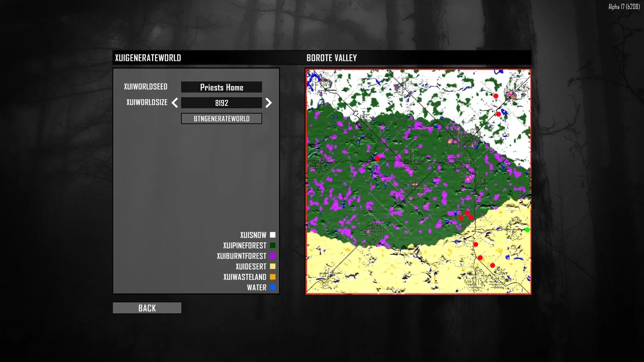Image resolution: width=644 pixels, height=362 pixels.
Task: Click the white XUISNOW legend swatch
Action: (273, 235)
